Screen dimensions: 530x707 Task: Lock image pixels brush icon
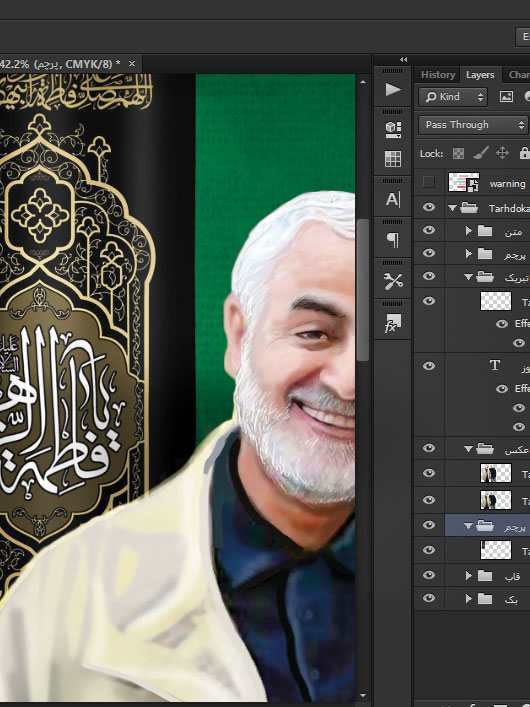(x=481, y=153)
